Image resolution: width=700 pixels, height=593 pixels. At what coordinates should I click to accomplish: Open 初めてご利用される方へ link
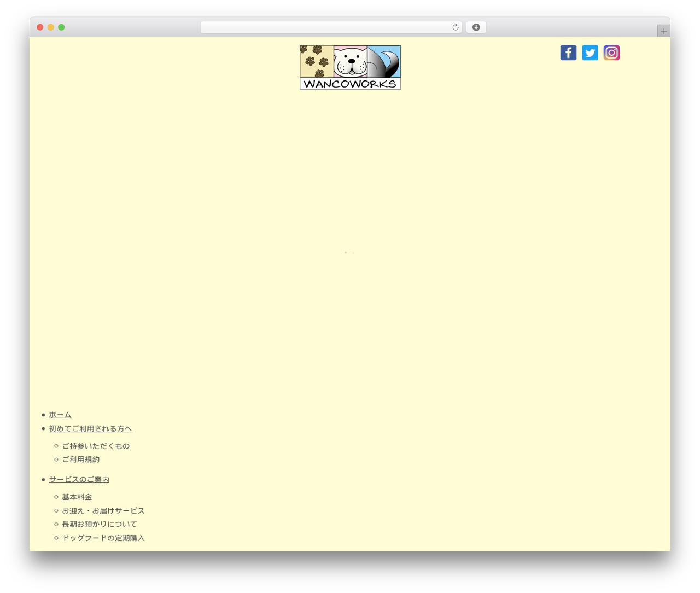pyautogui.click(x=90, y=429)
